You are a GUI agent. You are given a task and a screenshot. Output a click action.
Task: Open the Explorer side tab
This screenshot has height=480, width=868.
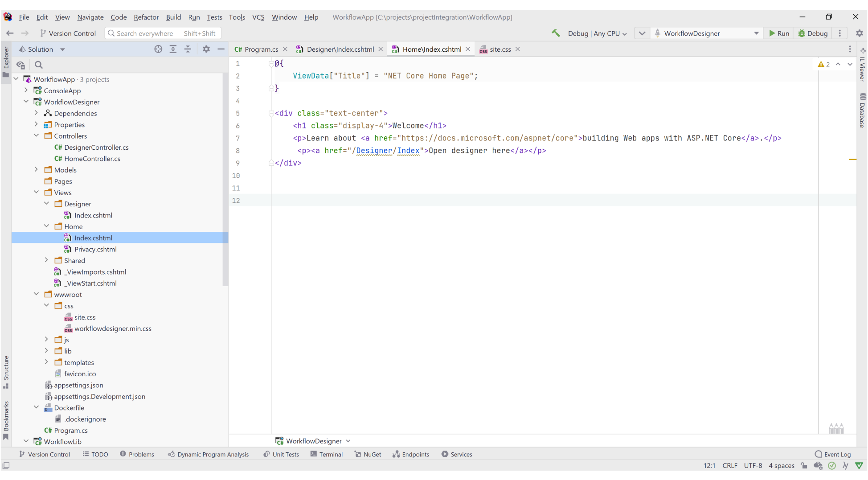coord(6,62)
